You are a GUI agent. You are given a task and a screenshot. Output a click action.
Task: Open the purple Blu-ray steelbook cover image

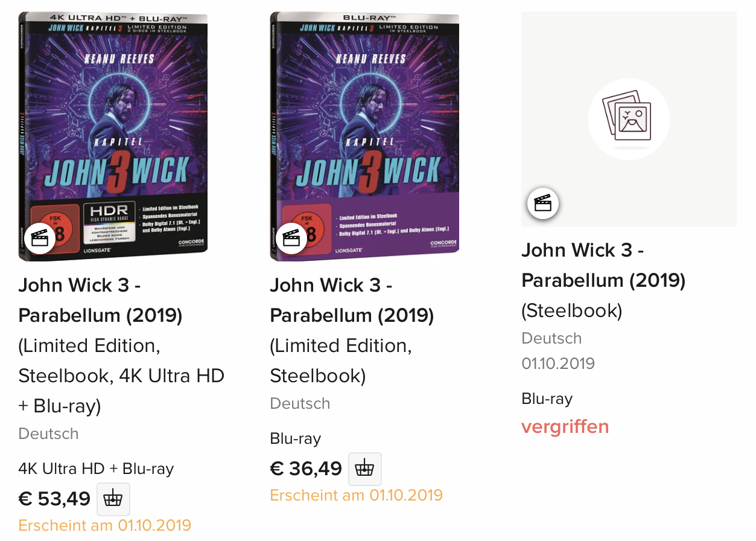(364, 136)
